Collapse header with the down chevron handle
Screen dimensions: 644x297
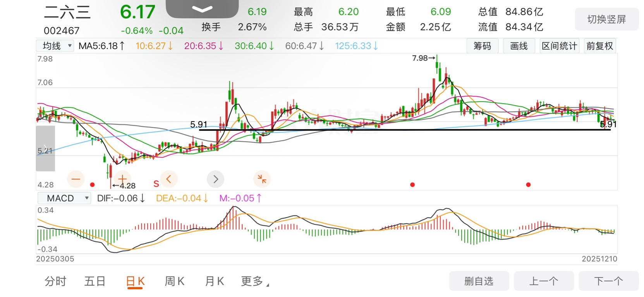pos(202,9)
